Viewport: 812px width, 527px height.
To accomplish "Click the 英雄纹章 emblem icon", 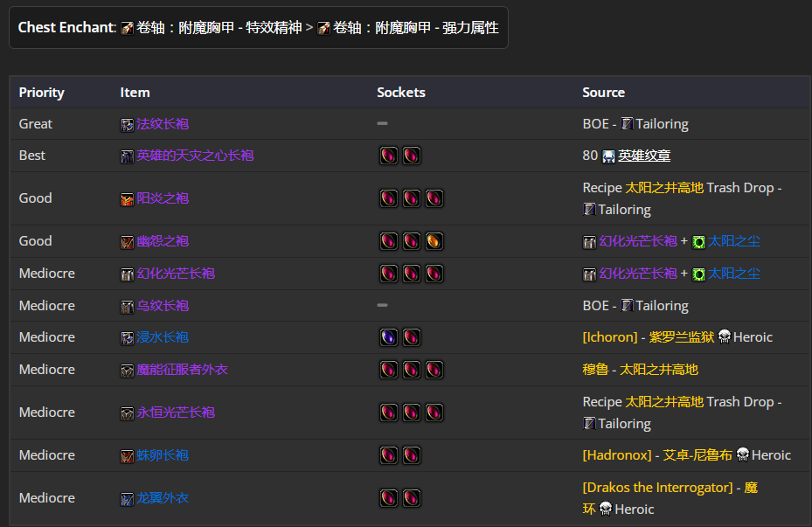I will pyautogui.click(x=608, y=156).
